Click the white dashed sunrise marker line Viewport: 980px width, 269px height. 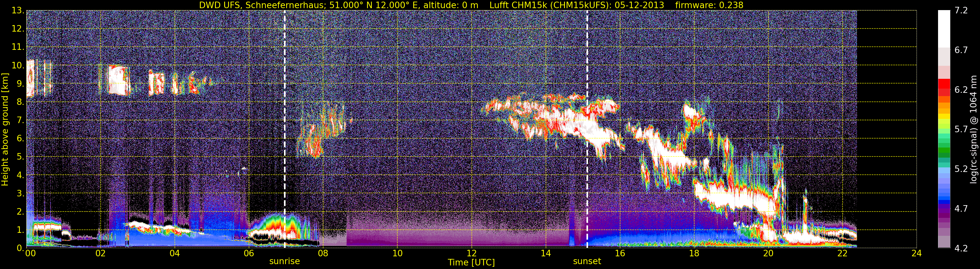click(x=285, y=129)
